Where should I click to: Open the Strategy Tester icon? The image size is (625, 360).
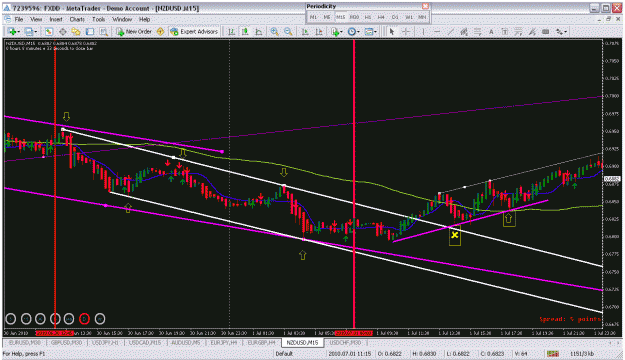pos(104,31)
